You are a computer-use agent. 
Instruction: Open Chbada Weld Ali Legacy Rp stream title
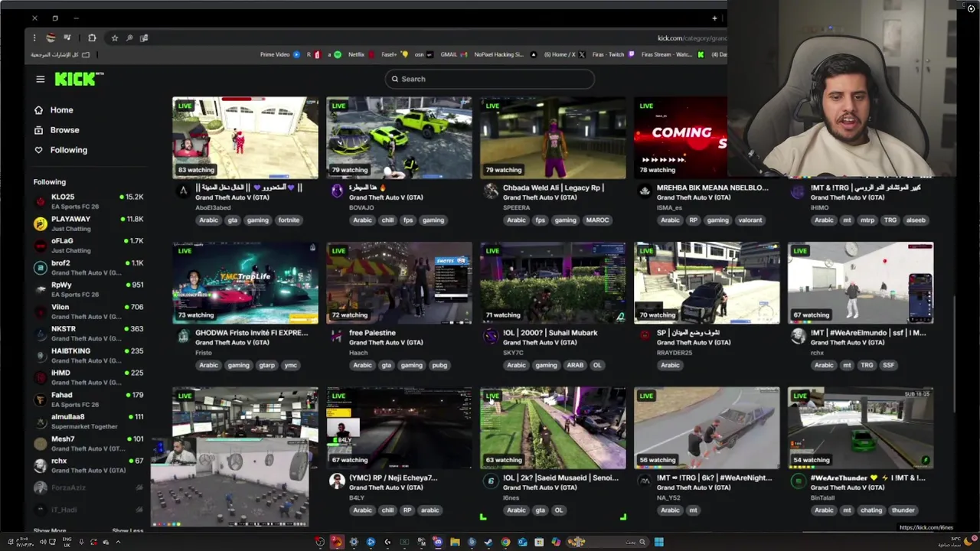pos(554,187)
